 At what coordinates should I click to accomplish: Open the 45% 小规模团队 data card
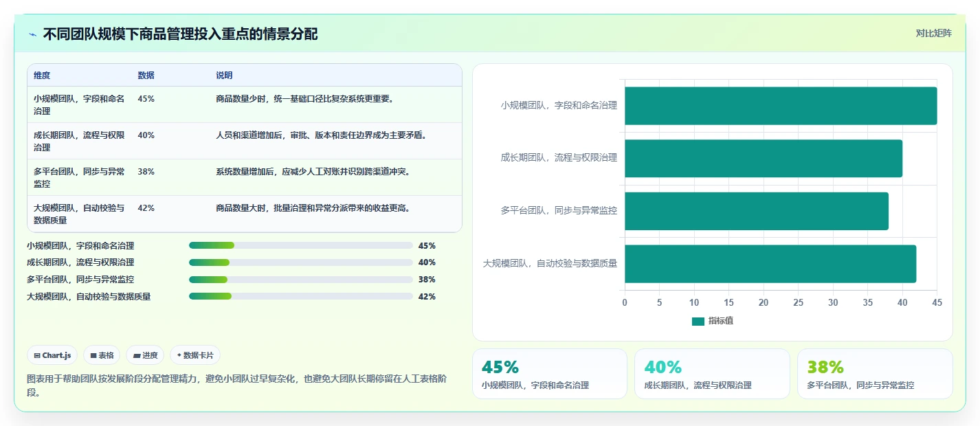550,374
